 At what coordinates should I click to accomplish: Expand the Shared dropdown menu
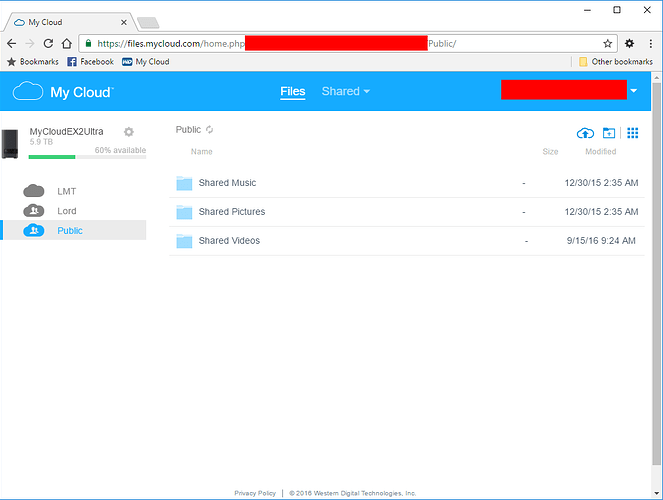tap(345, 91)
